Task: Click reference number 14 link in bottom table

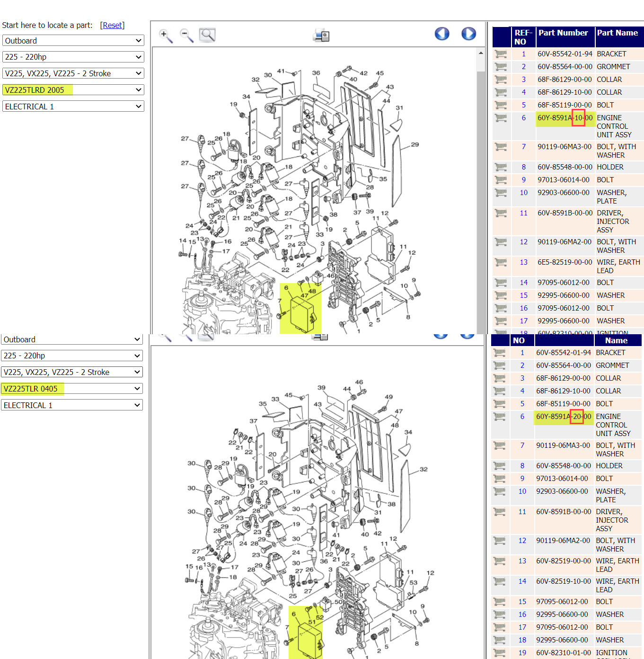Action: [x=522, y=581]
